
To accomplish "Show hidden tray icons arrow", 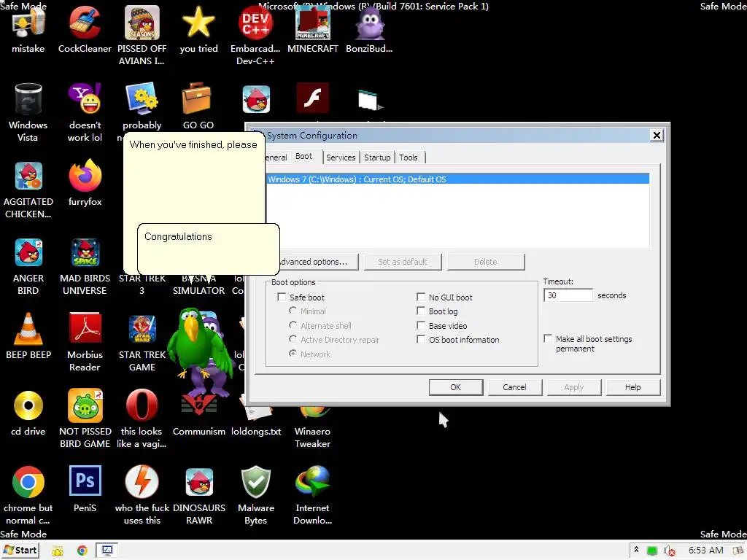I will coord(636,550).
